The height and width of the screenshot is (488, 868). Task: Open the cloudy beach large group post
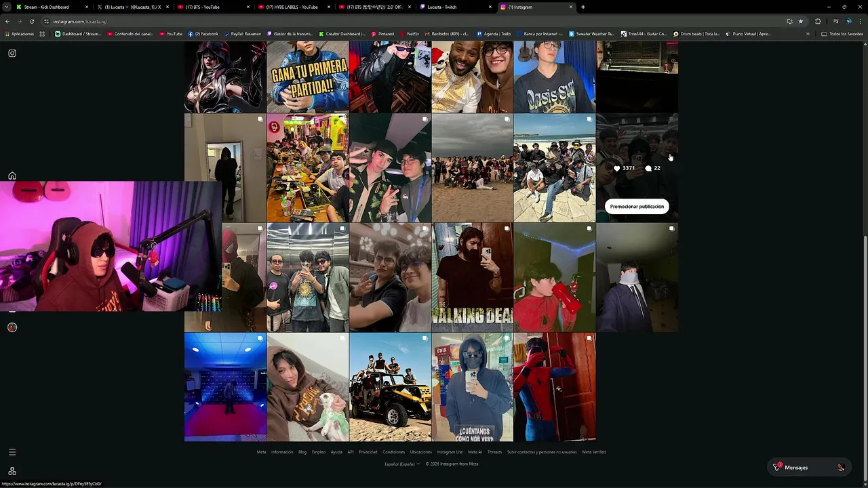tap(473, 168)
